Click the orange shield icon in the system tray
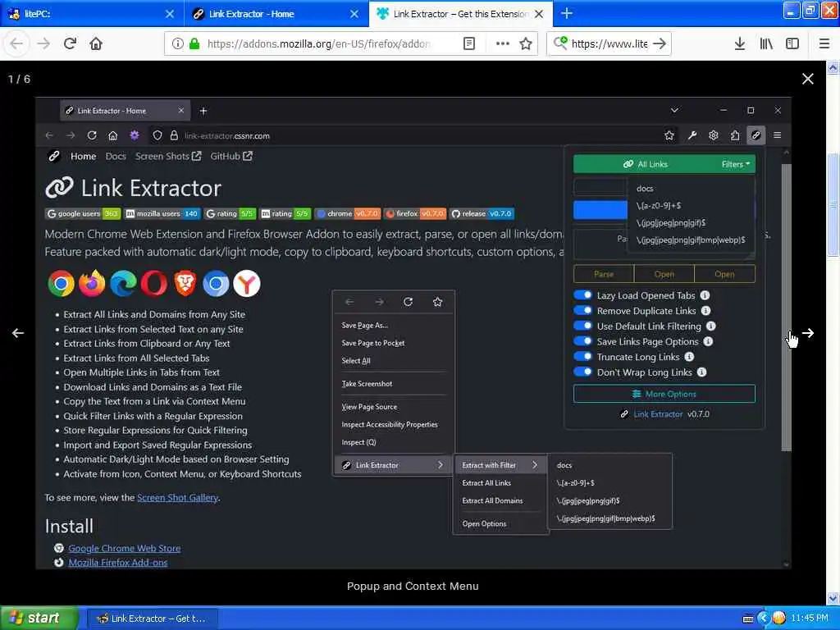Viewport: 840px width, 630px height. pos(778,619)
